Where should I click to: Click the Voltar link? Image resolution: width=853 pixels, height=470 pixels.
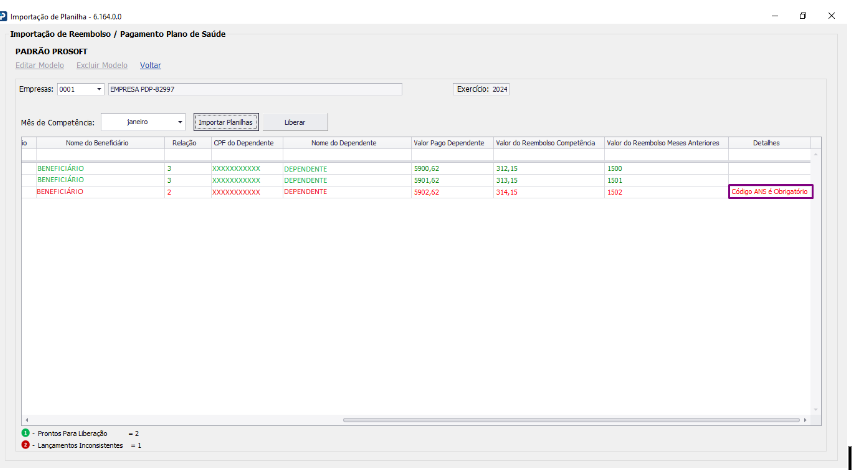pyautogui.click(x=150, y=65)
